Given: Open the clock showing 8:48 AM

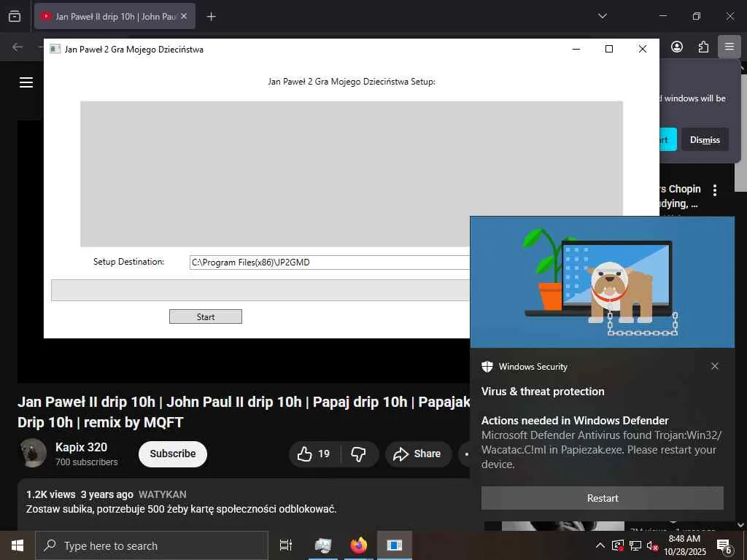Looking at the screenshot, I should (x=684, y=545).
